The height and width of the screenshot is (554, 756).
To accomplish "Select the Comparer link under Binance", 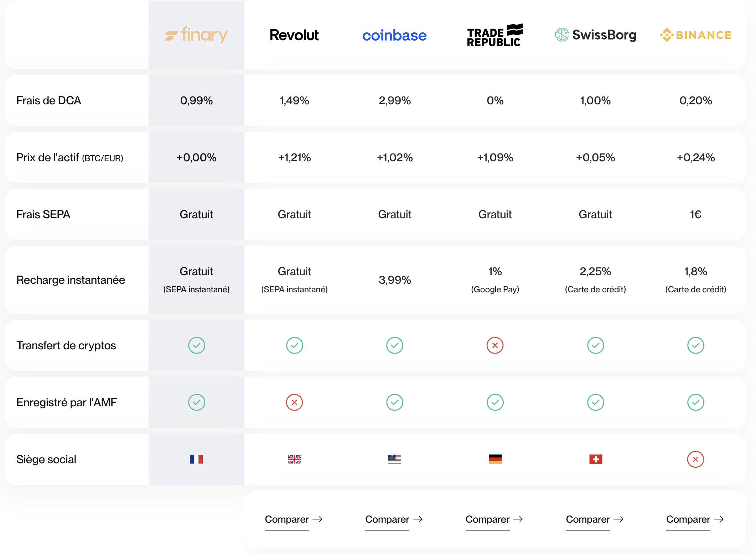I will tap(695, 519).
